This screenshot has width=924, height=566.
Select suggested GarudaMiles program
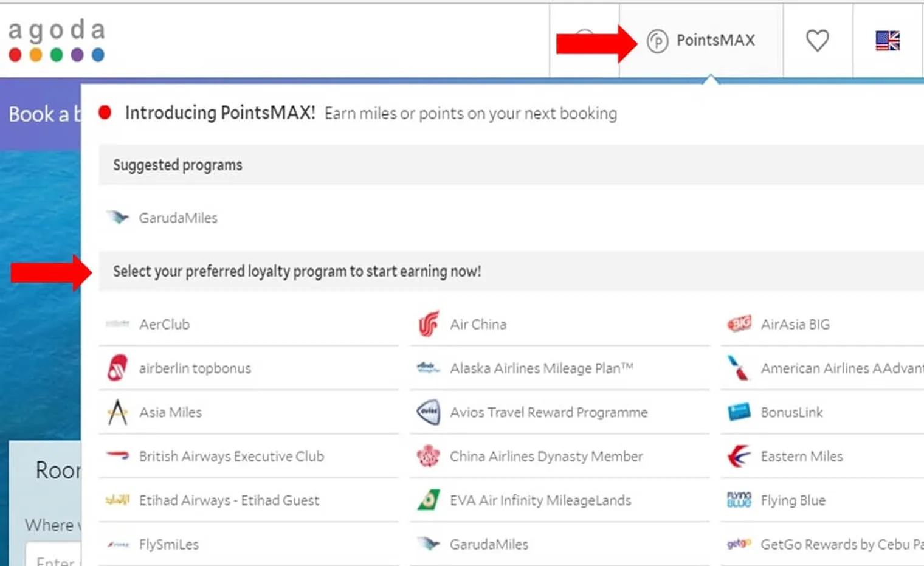178,218
